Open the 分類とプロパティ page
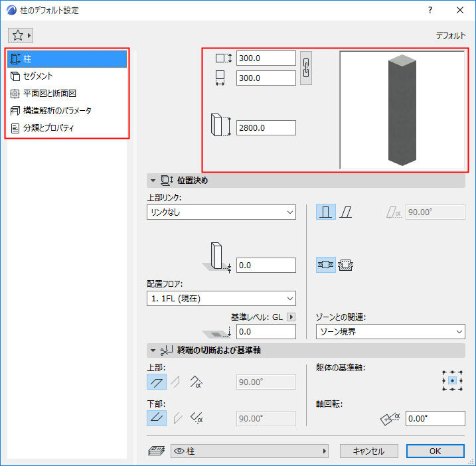476x466 pixels. coord(67,128)
